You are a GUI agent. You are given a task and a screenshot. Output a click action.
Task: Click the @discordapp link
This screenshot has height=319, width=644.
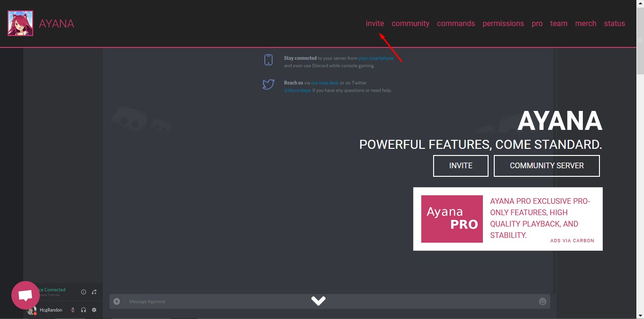(298, 91)
